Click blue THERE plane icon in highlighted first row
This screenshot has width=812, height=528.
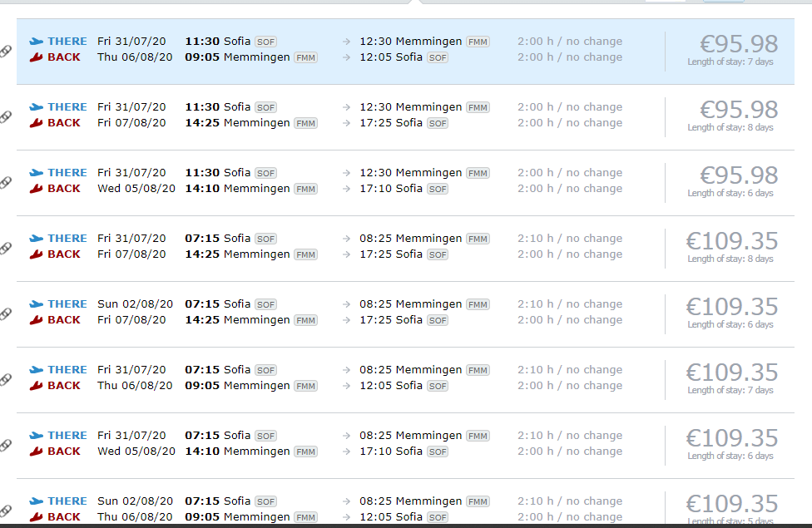click(36, 42)
